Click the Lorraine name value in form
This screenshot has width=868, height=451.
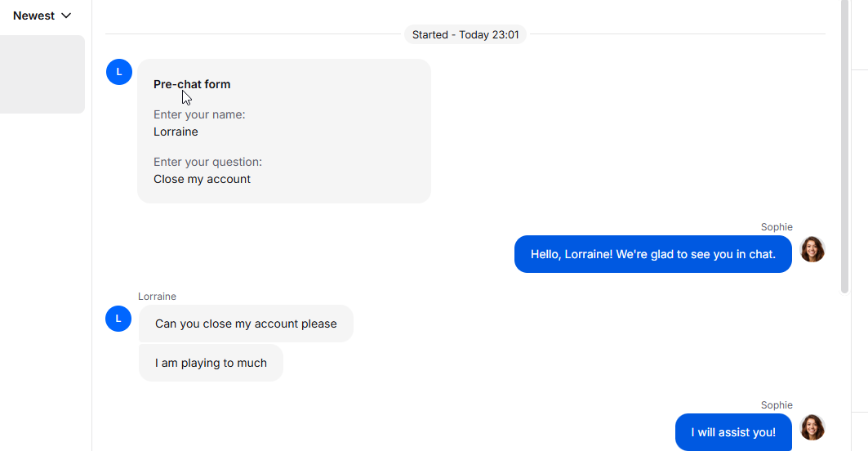pos(176,132)
